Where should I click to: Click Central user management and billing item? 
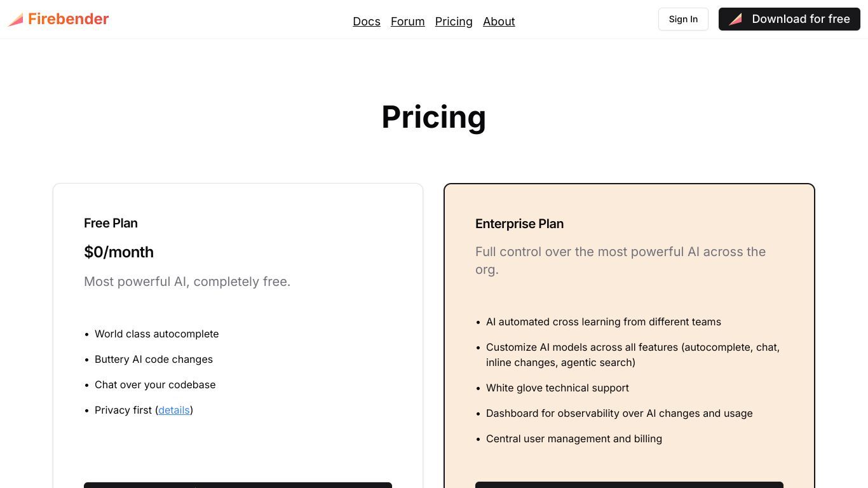(x=574, y=438)
